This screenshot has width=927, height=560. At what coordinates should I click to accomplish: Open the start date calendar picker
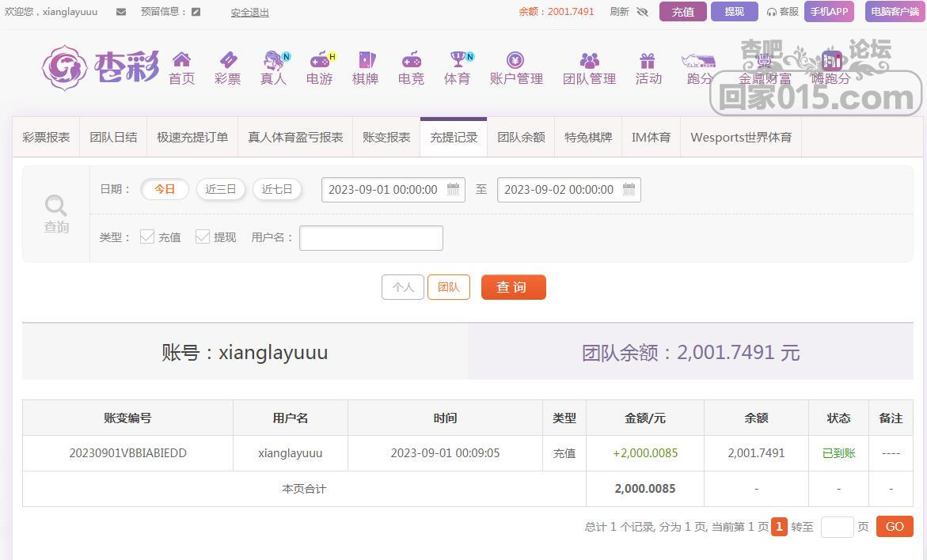pyautogui.click(x=454, y=190)
